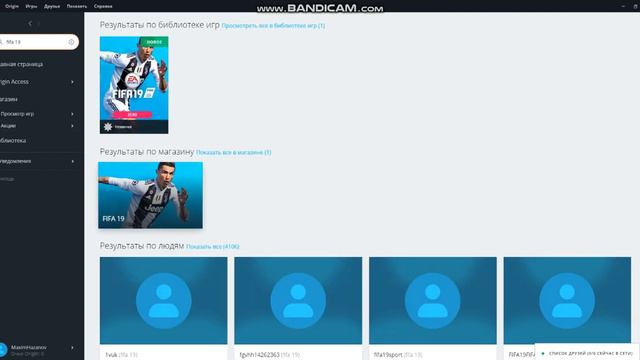640x360 pixels.
Task: Open the MaximHazanov profile avatar
Action: tap(3, 350)
